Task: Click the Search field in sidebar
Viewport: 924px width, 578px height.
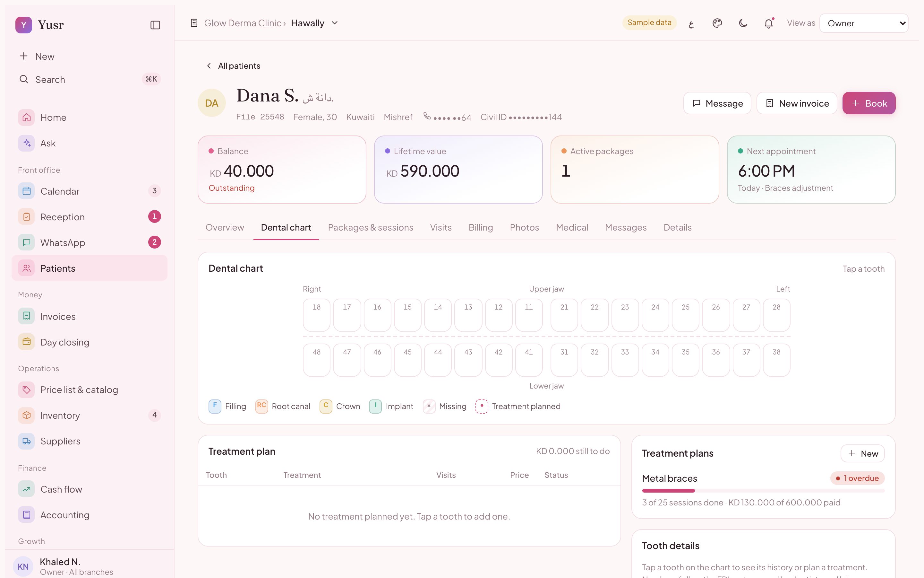Action: click(89, 80)
